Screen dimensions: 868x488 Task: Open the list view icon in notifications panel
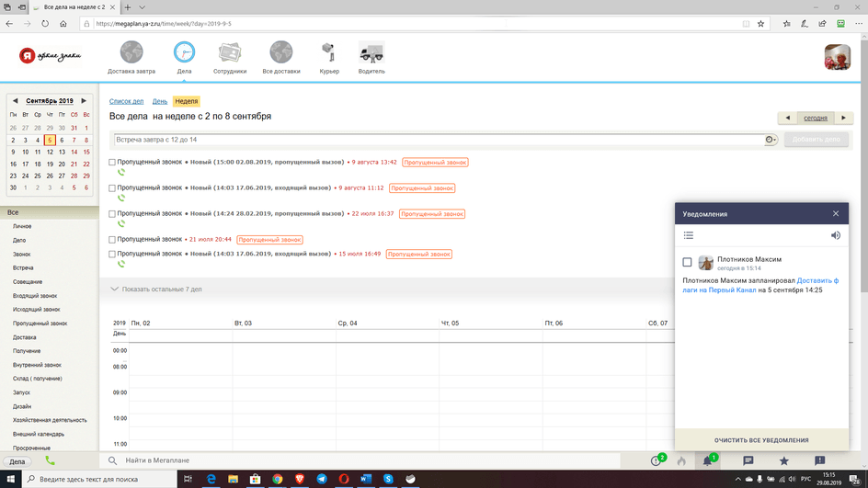click(x=688, y=235)
